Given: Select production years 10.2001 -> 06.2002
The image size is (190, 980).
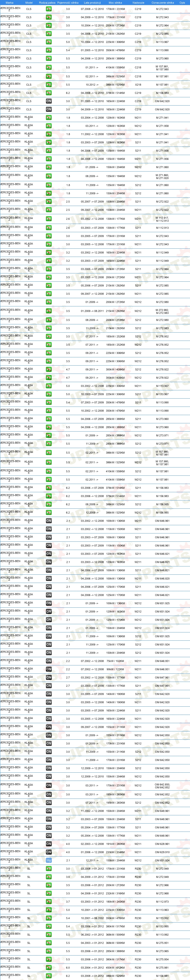Looking at the screenshot, I should point(92,918).
